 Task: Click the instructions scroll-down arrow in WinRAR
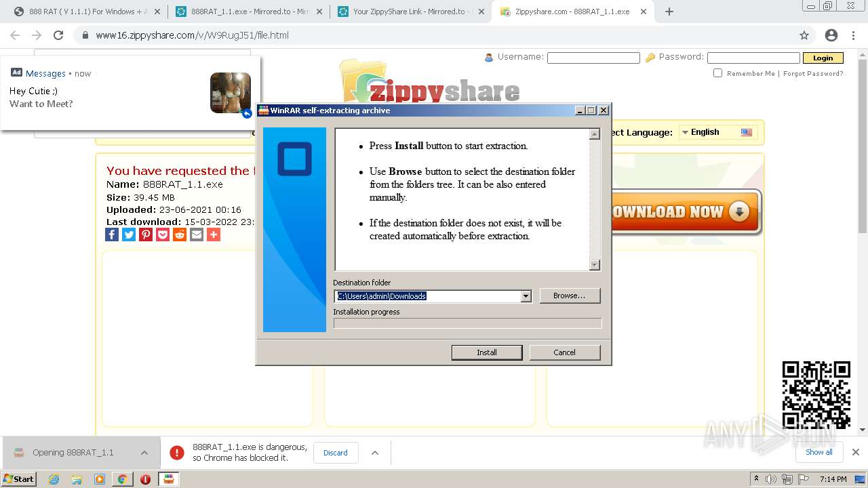(595, 265)
